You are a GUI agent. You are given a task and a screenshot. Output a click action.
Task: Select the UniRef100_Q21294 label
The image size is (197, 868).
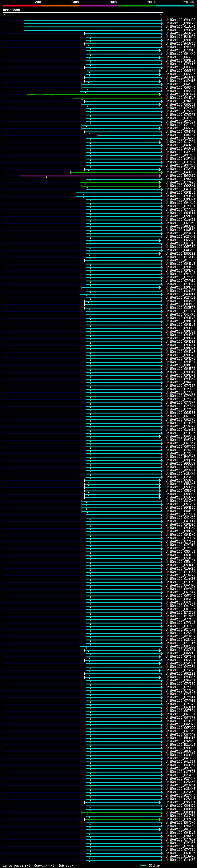180,125
